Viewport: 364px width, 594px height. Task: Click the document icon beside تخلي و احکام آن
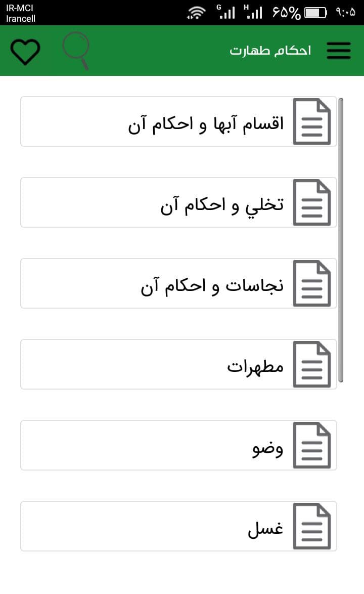312,202
